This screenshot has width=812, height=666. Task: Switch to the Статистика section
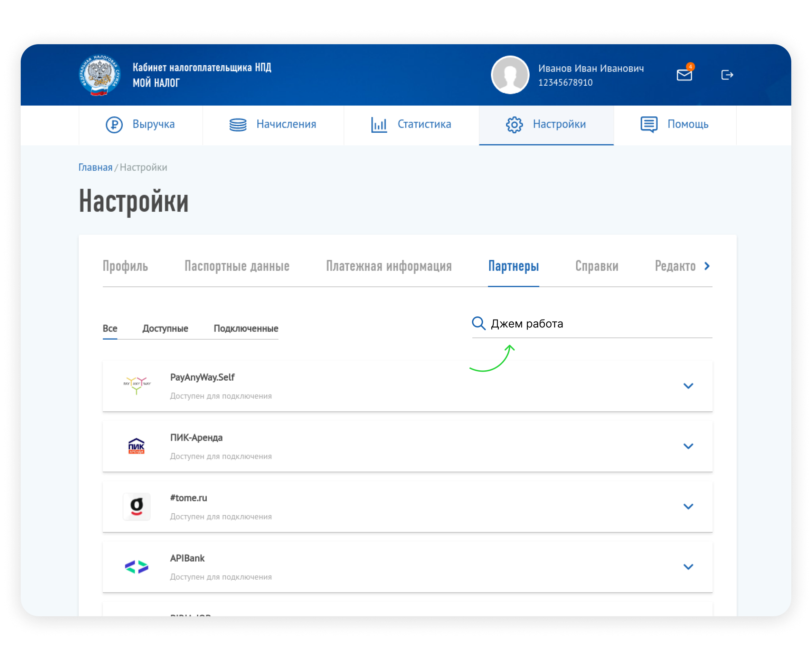(x=411, y=125)
